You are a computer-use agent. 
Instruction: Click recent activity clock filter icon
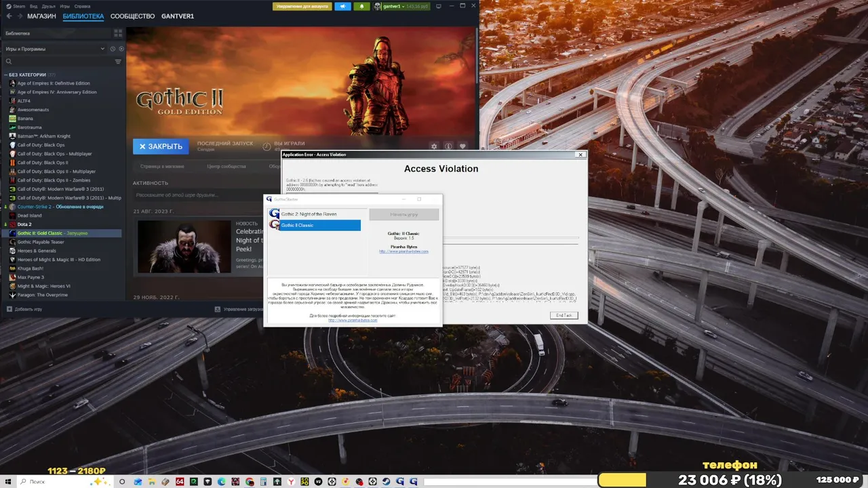[113, 49]
